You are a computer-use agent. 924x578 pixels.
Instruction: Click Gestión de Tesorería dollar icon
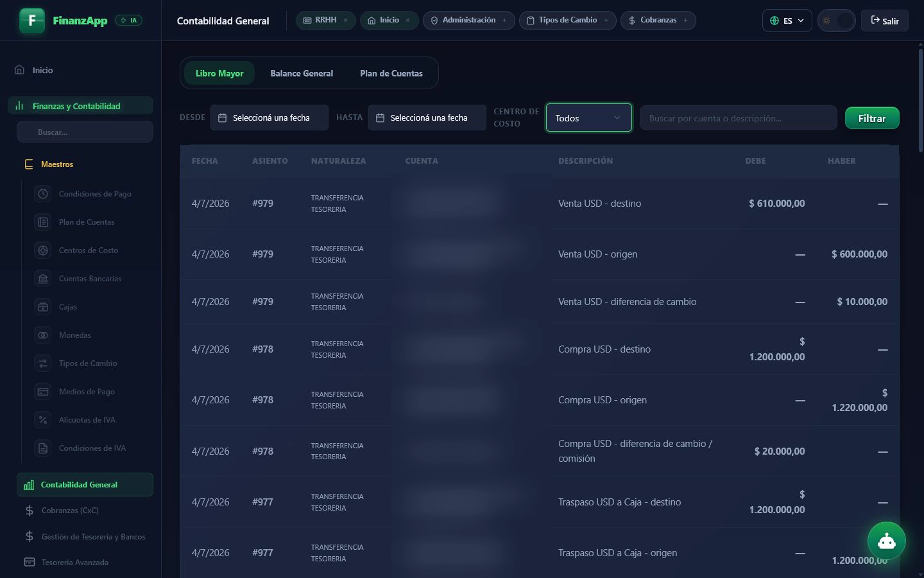pos(30,537)
